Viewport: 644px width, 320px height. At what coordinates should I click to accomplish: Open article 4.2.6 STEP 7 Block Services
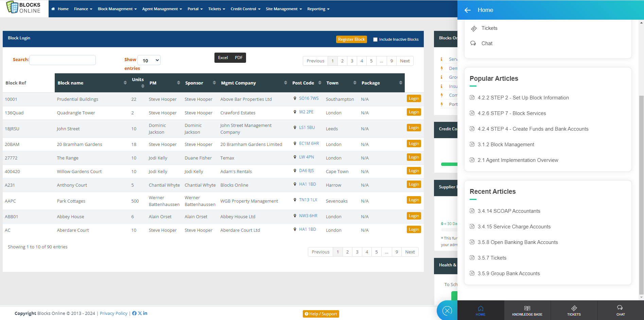click(x=511, y=113)
